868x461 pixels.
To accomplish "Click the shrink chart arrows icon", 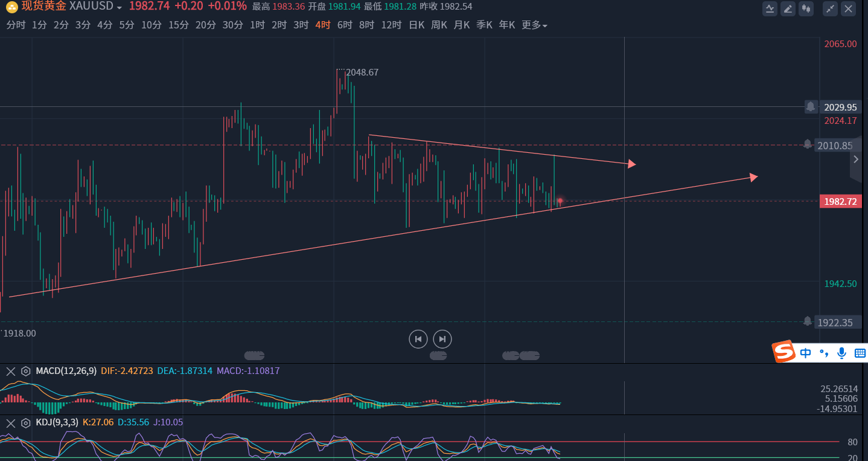I will [831, 8].
